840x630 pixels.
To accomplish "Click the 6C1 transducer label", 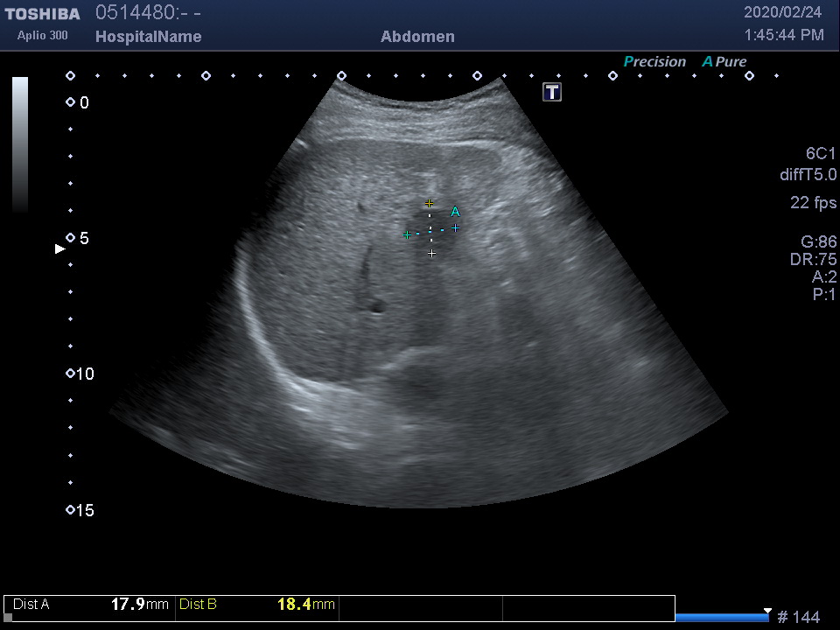I will [821, 153].
